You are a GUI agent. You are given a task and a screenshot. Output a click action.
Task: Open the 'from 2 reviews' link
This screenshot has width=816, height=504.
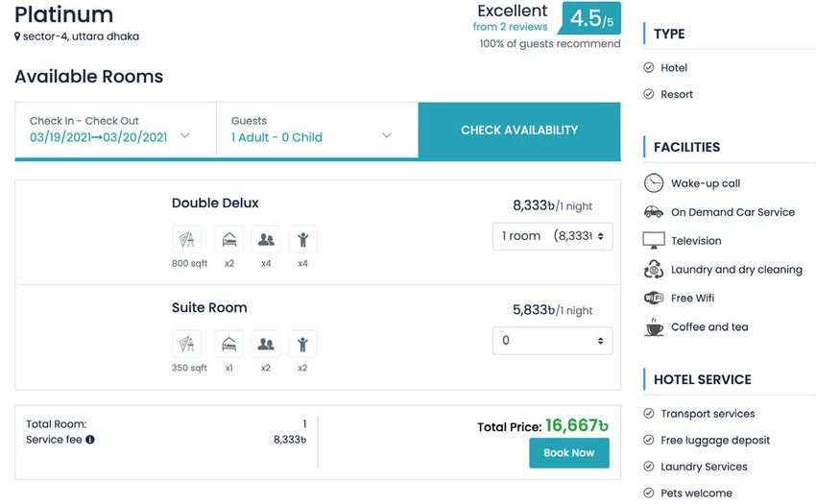tap(510, 27)
